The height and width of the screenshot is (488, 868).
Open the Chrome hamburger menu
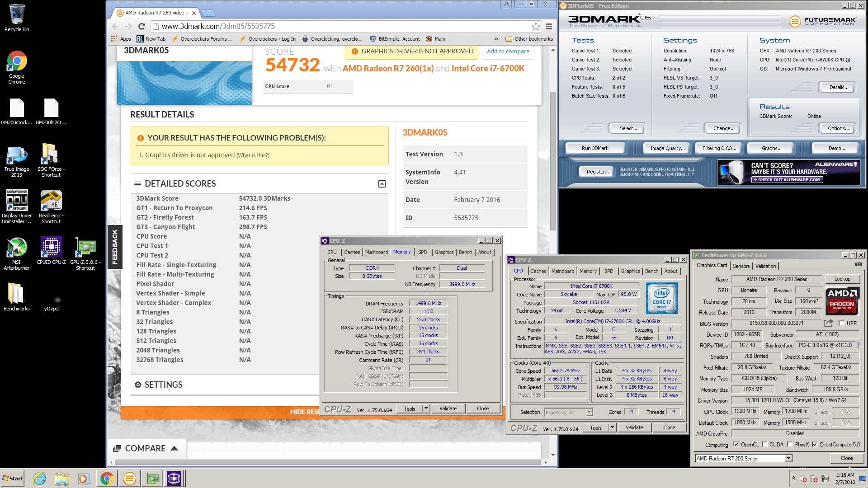point(549,26)
